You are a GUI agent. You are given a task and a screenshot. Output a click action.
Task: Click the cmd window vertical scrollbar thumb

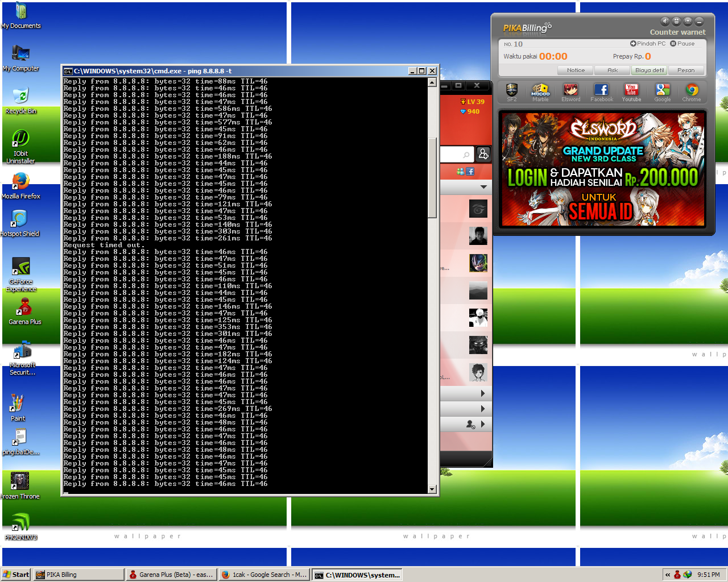[432, 177]
